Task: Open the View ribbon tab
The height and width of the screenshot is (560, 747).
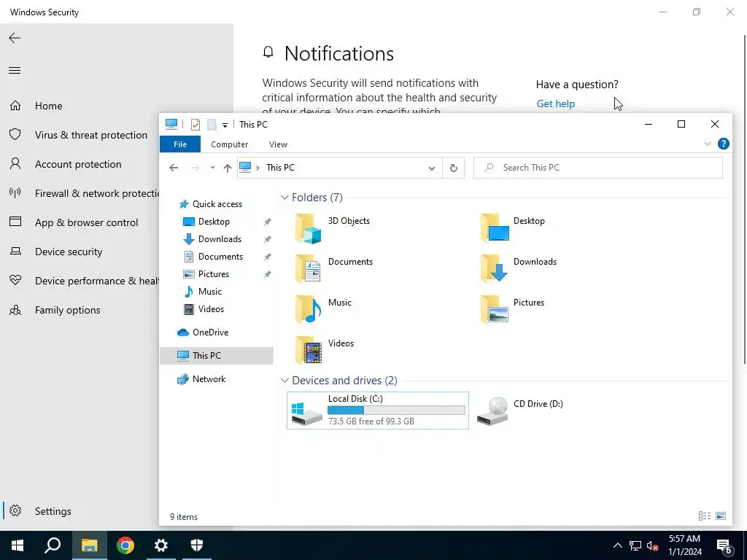Action: pos(278,144)
